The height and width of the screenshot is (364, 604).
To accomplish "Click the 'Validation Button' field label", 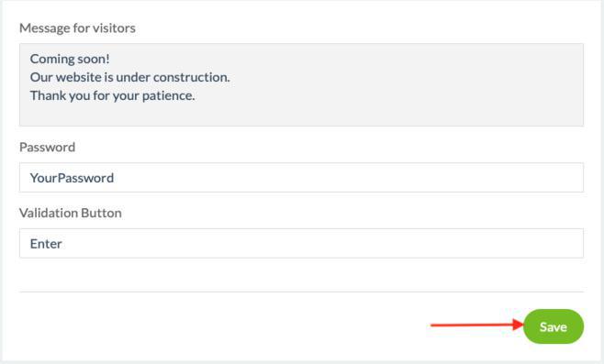I will tap(71, 213).
